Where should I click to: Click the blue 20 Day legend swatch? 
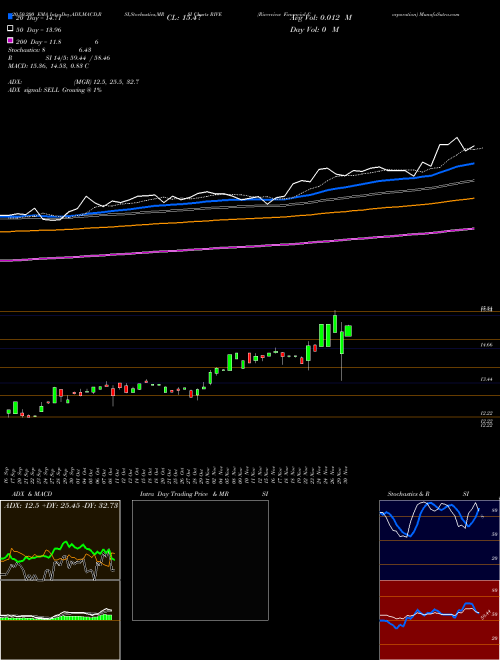coord(10,17)
